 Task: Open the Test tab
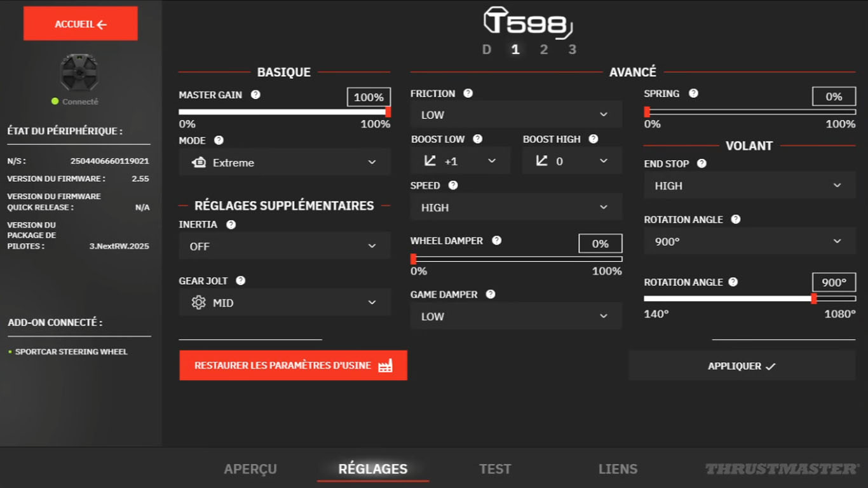tap(495, 469)
